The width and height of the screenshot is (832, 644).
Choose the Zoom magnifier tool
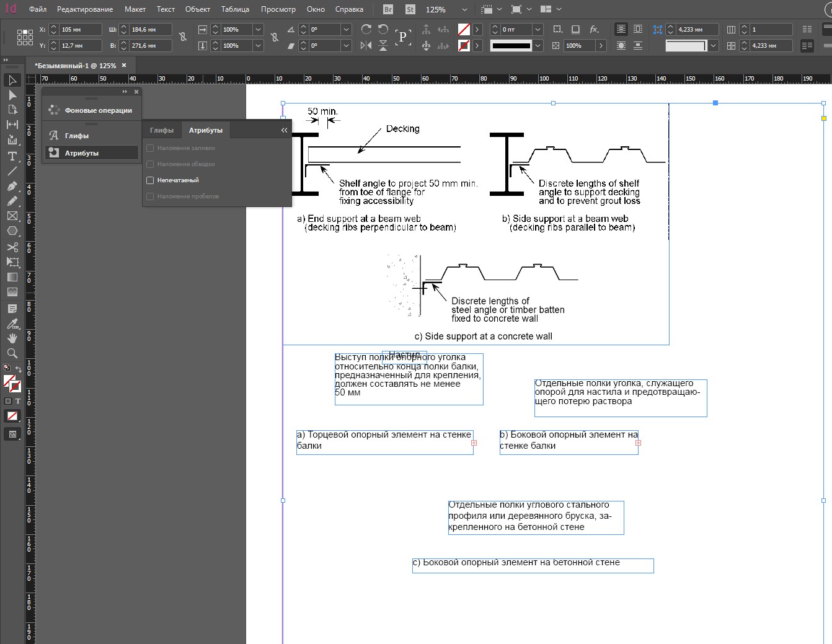click(12, 353)
